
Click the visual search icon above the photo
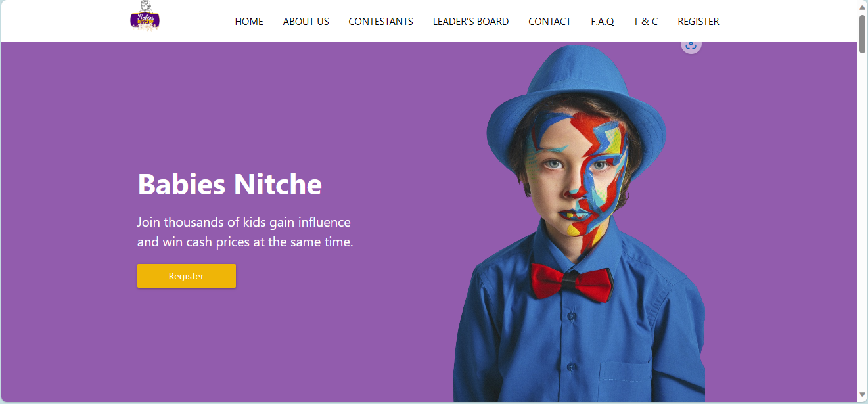[691, 45]
